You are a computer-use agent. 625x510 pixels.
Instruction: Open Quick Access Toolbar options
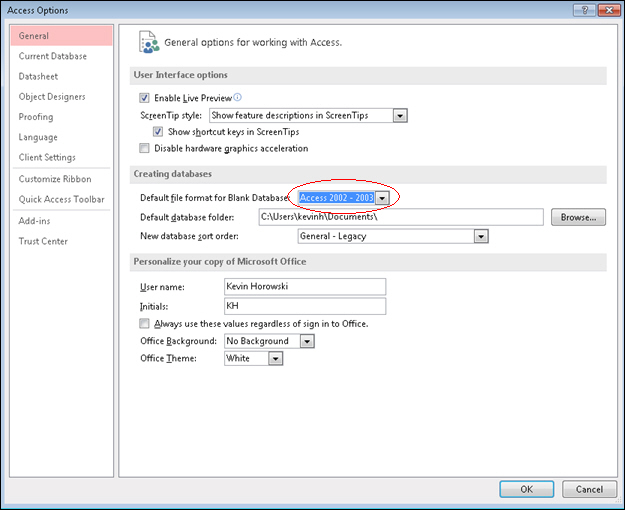[62, 199]
